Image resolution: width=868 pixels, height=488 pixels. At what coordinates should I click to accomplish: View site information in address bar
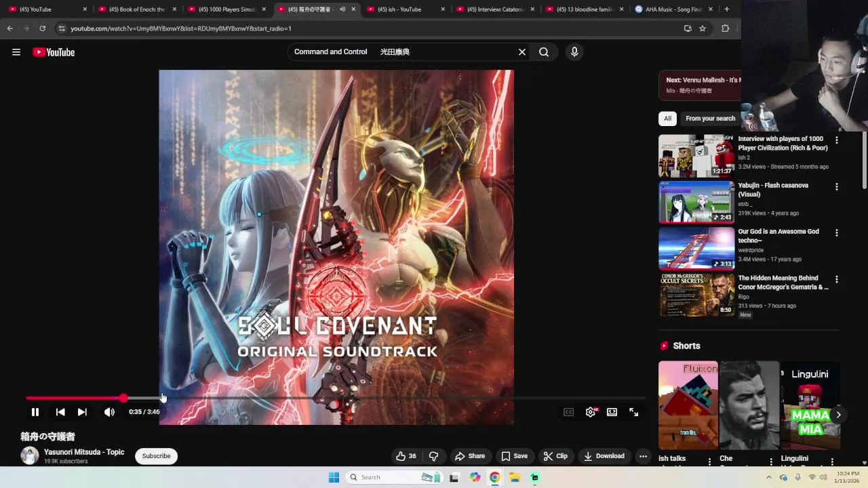pyautogui.click(x=61, y=28)
